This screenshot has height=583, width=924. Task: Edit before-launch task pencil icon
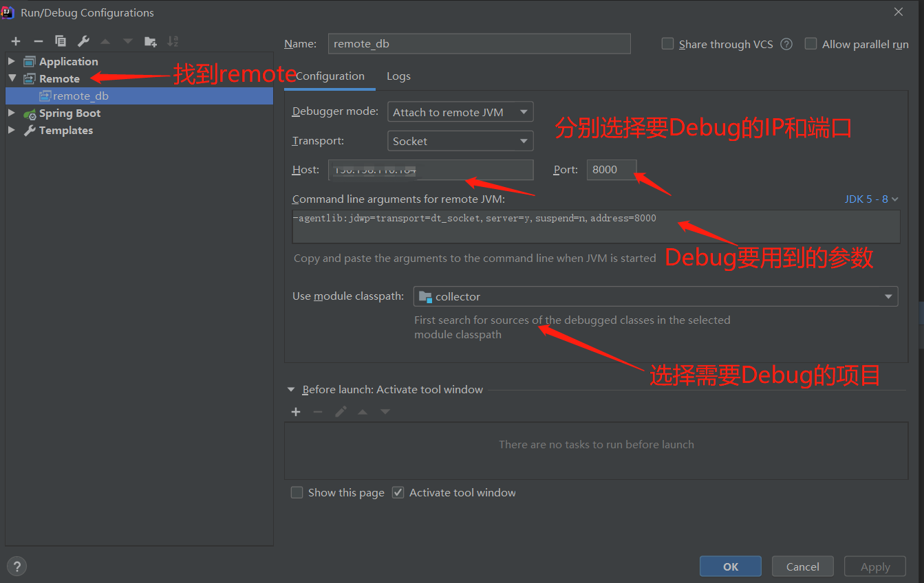click(341, 412)
